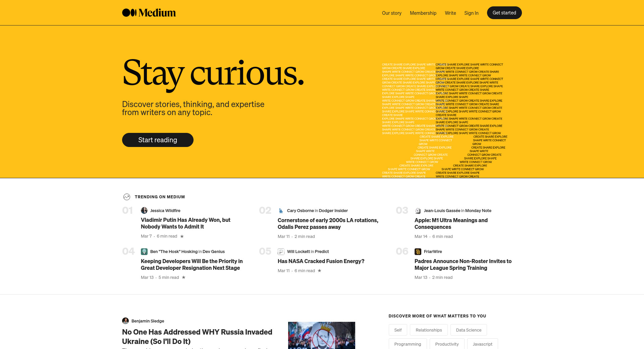Open the Dodger Insider publication link
Image resolution: width=644 pixels, height=349 pixels.
coord(333,211)
